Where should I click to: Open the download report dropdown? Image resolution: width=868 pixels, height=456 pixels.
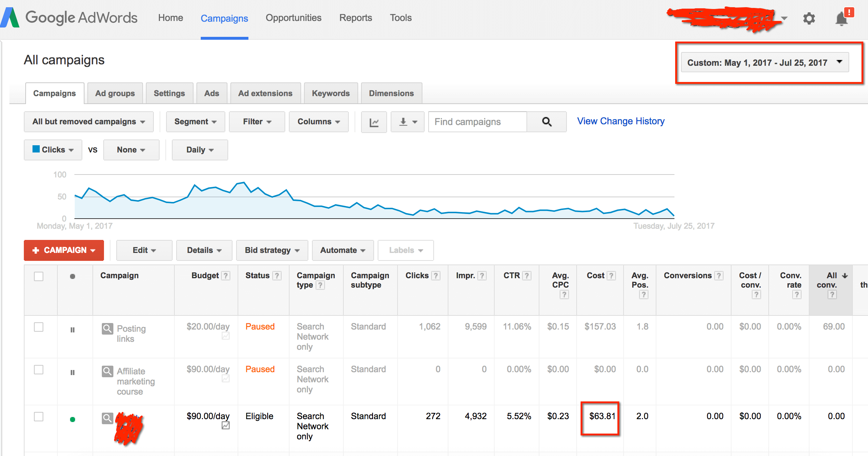coord(408,122)
